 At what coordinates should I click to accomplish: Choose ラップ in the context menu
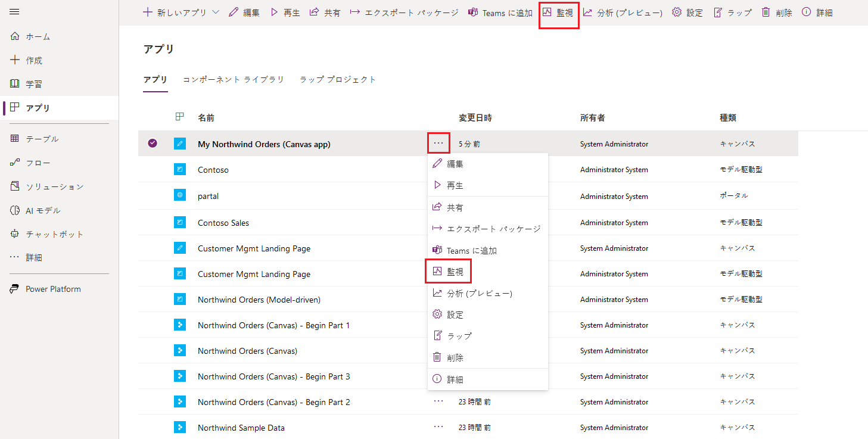point(488,336)
